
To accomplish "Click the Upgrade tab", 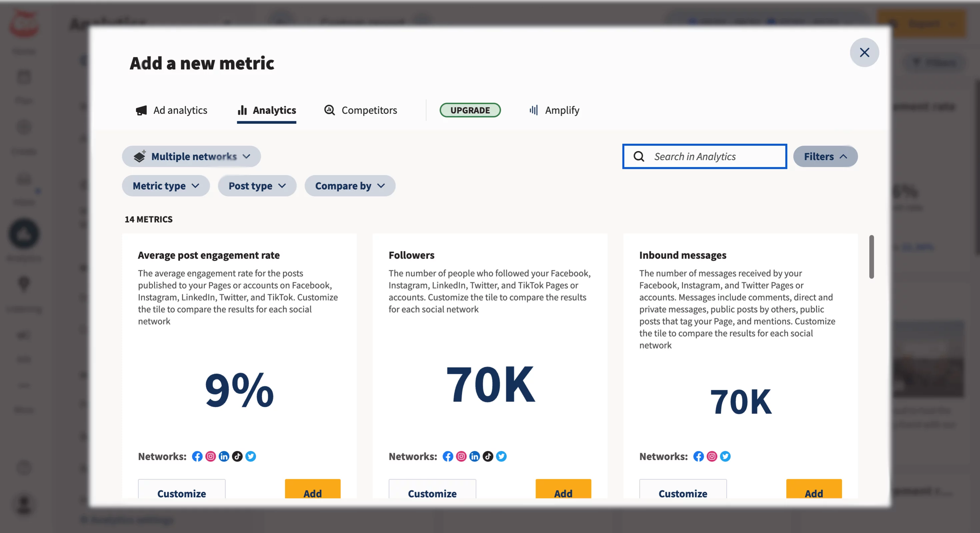I will pyautogui.click(x=470, y=110).
